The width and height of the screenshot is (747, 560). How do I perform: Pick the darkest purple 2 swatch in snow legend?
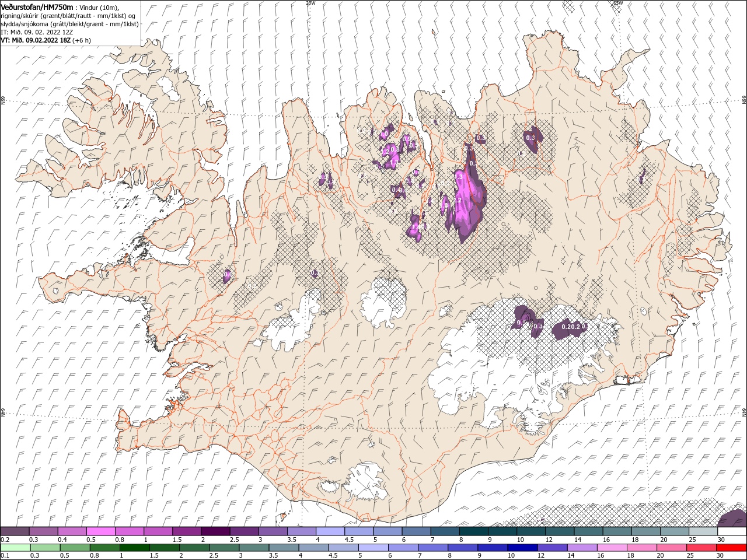(x=215, y=531)
